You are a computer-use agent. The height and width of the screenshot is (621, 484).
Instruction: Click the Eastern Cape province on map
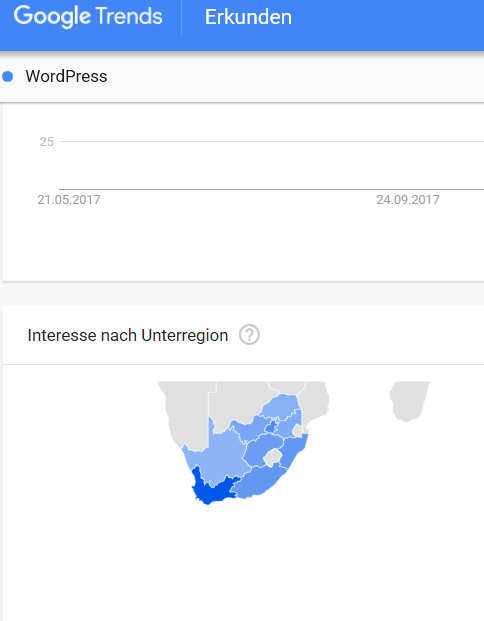pos(259,481)
